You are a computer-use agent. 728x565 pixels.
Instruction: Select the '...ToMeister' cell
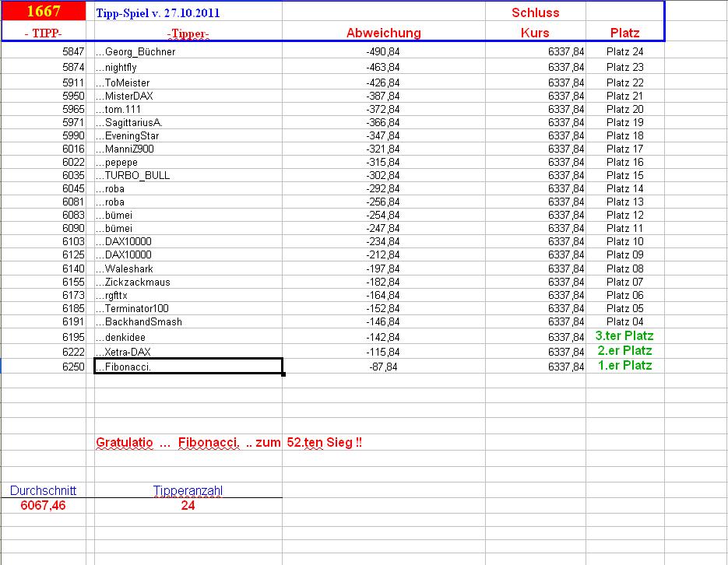coord(188,82)
